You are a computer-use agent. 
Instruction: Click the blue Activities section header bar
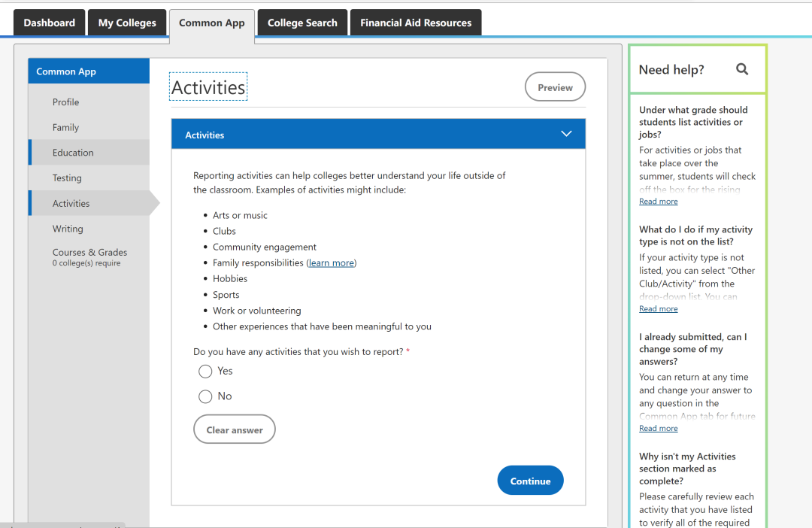[378, 134]
